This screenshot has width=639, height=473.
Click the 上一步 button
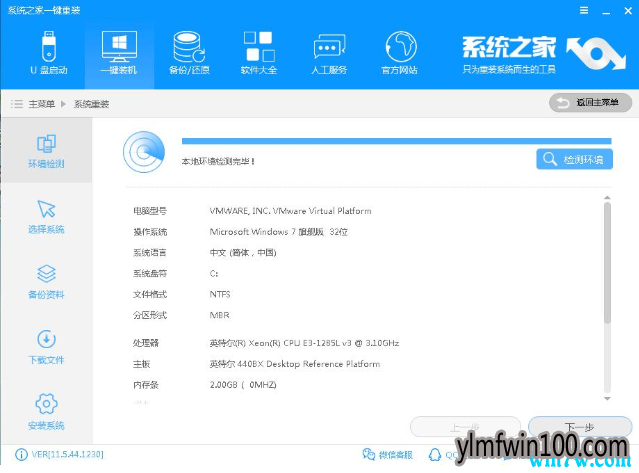pyautogui.click(x=465, y=427)
